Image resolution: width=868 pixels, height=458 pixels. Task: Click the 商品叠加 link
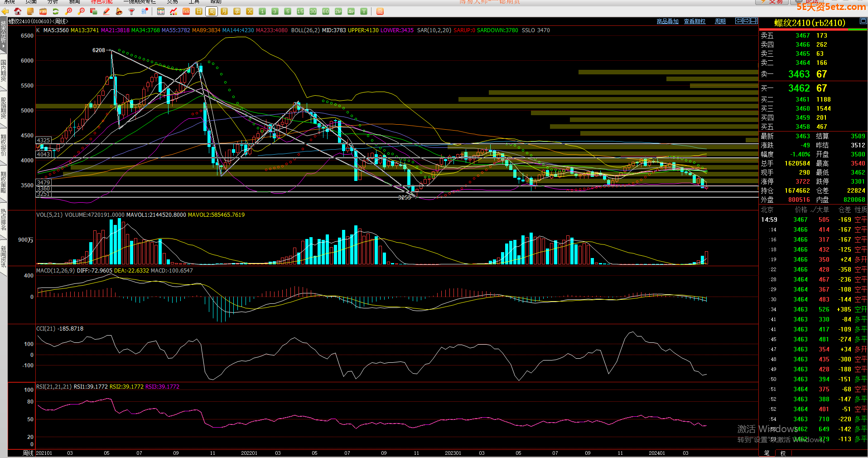click(x=667, y=21)
